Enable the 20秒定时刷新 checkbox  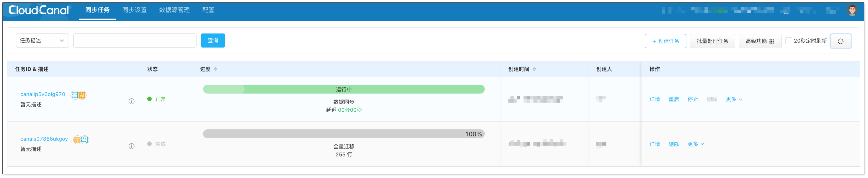coord(789,41)
